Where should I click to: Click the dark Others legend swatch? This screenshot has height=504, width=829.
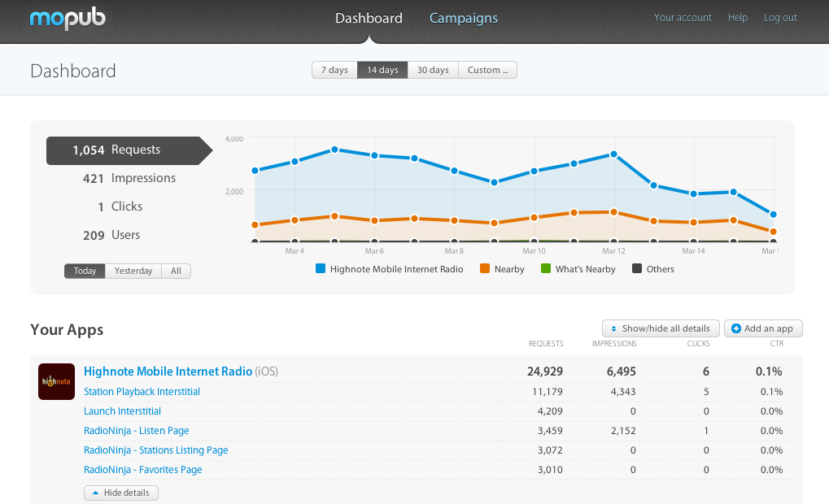(x=637, y=269)
